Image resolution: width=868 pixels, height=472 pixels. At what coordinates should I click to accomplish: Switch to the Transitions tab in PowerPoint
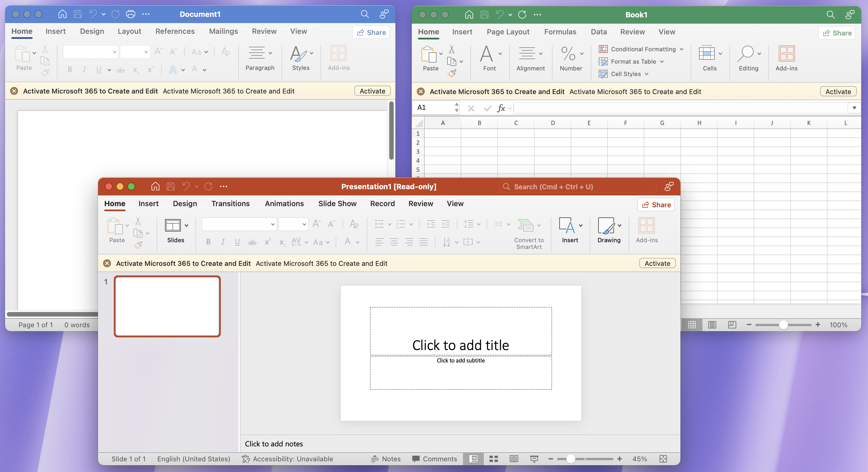(x=230, y=204)
